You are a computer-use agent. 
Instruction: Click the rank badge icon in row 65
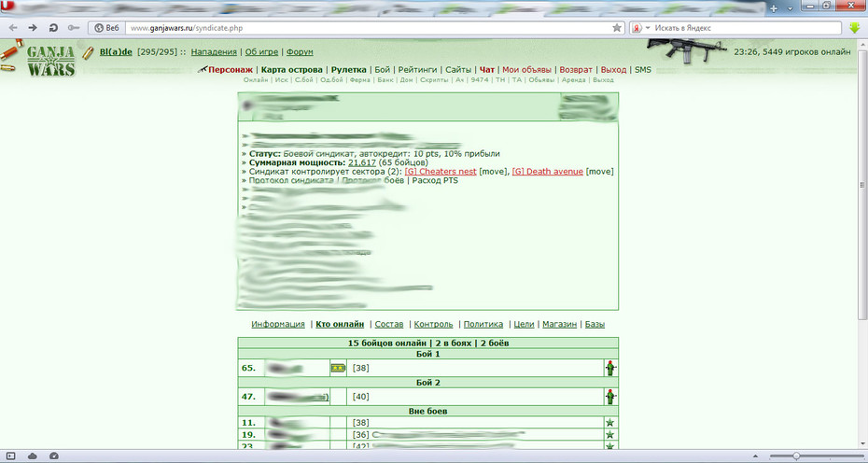(x=338, y=368)
